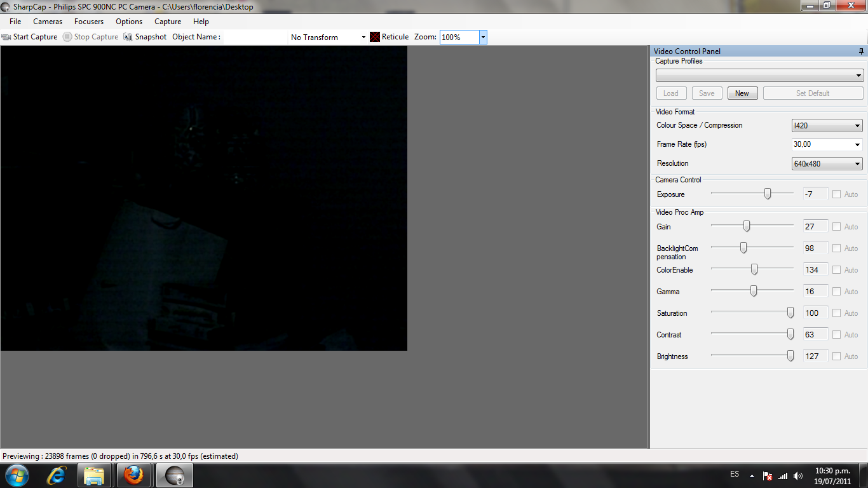
Task: Enable Auto for BacklightCompensation
Action: click(x=837, y=248)
